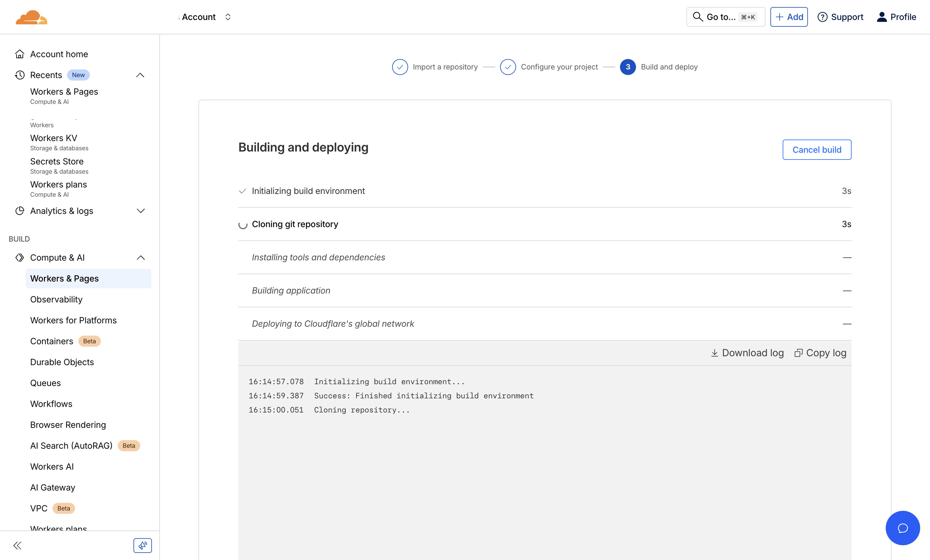Image resolution: width=930 pixels, height=560 pixels.
Task: Open the Account switcher dropdown
Action: click(228, 17)
